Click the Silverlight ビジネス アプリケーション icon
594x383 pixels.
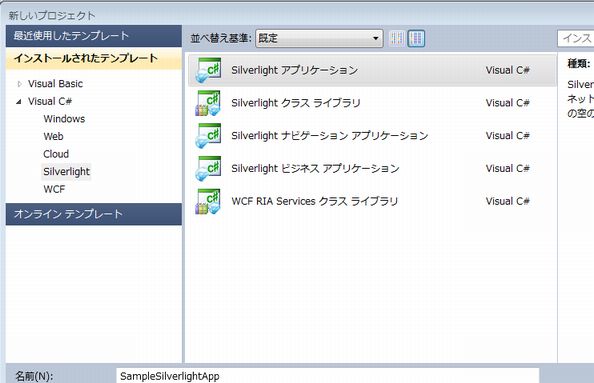pyautogui.click(x=208, y=169)
